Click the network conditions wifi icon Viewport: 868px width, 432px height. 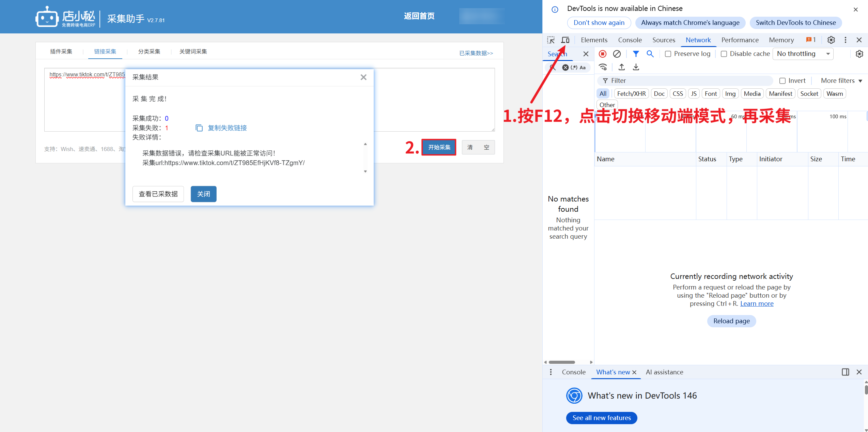[603, 67]
